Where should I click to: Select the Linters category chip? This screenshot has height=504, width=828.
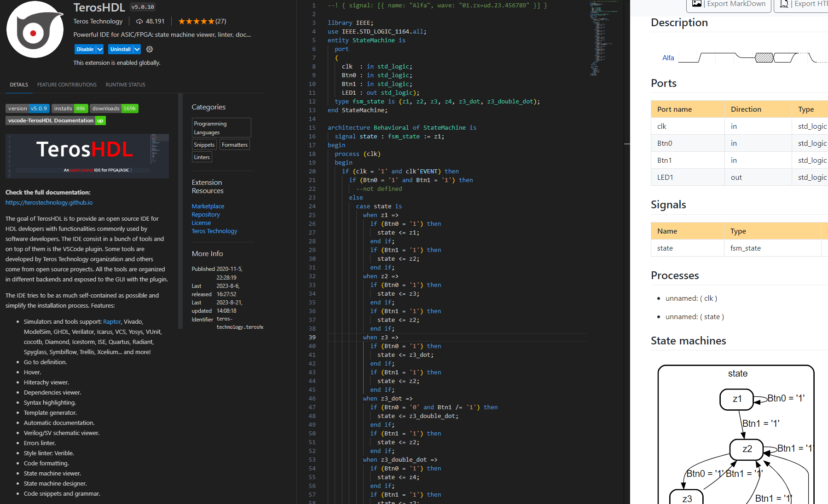[202, 157]
